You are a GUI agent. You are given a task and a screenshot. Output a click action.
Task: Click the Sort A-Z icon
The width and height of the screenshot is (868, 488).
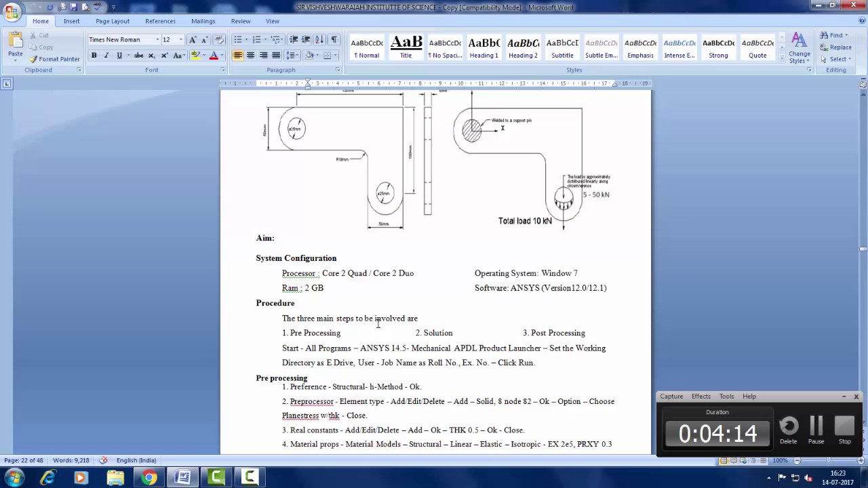click(x=319, y=39)
